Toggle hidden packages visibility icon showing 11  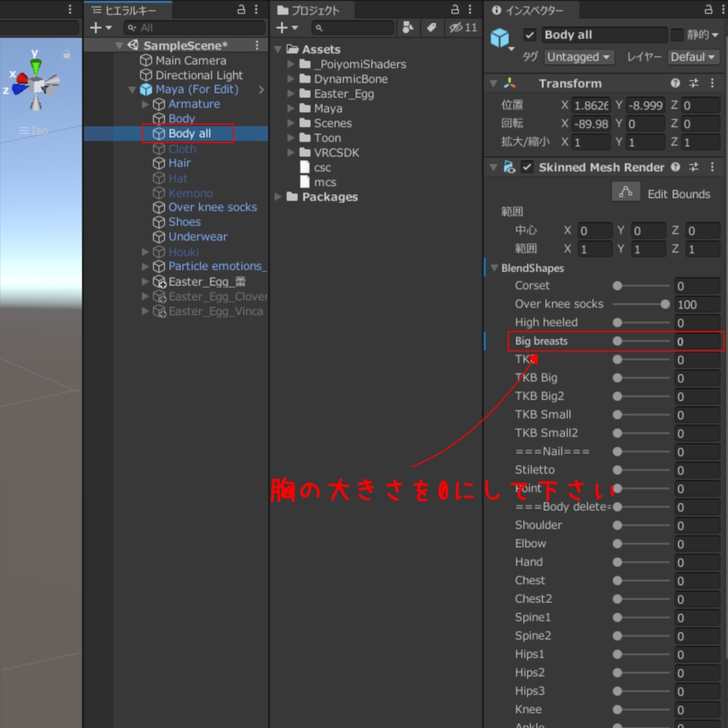click(463, 28)
